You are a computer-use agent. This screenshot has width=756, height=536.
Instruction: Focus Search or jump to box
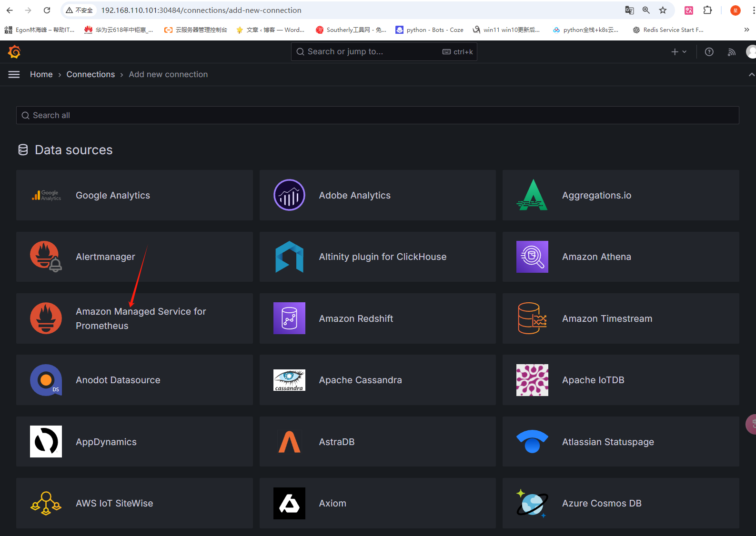pos(384,51)
